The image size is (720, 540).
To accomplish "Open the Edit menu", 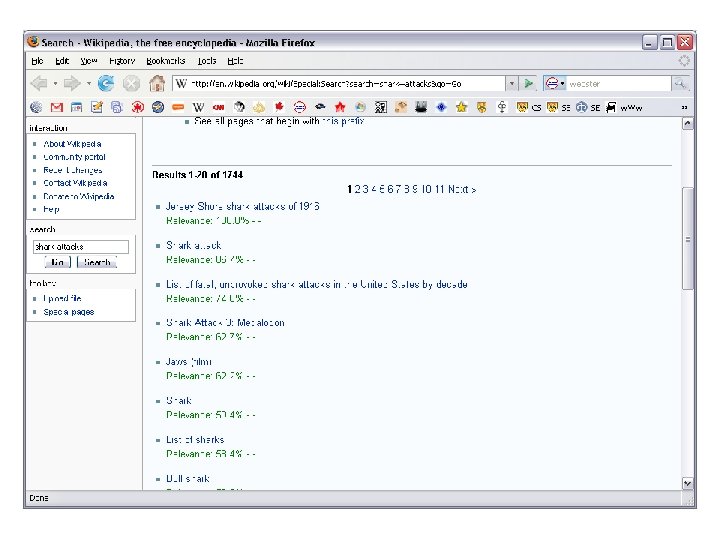I will coord(62,61).
